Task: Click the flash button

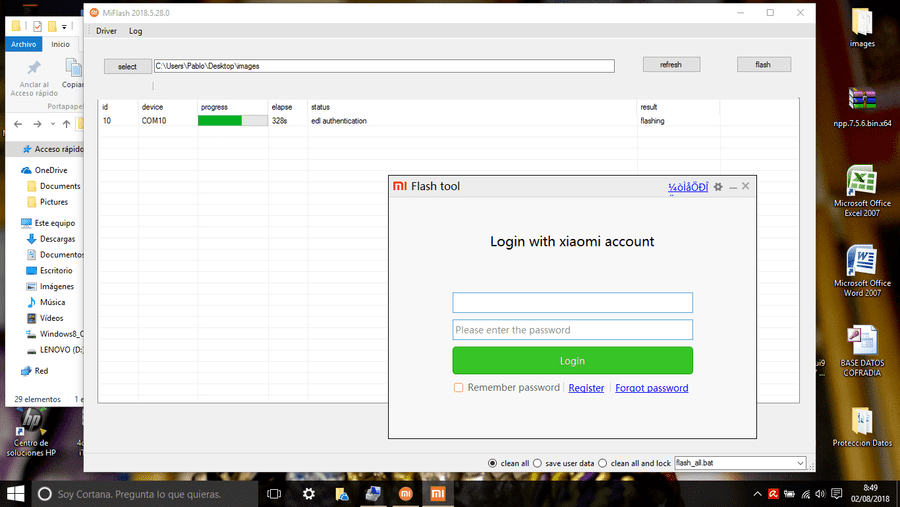Action: [x=763, y=65]
